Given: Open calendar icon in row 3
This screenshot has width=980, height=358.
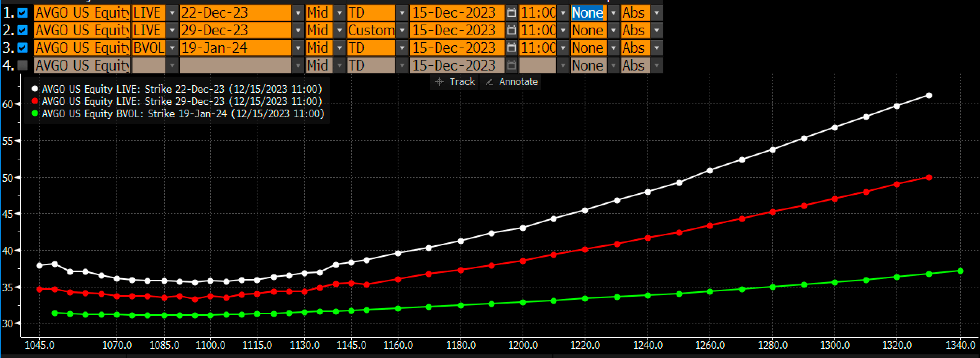Looking at the screenshot, I should 511,48.
